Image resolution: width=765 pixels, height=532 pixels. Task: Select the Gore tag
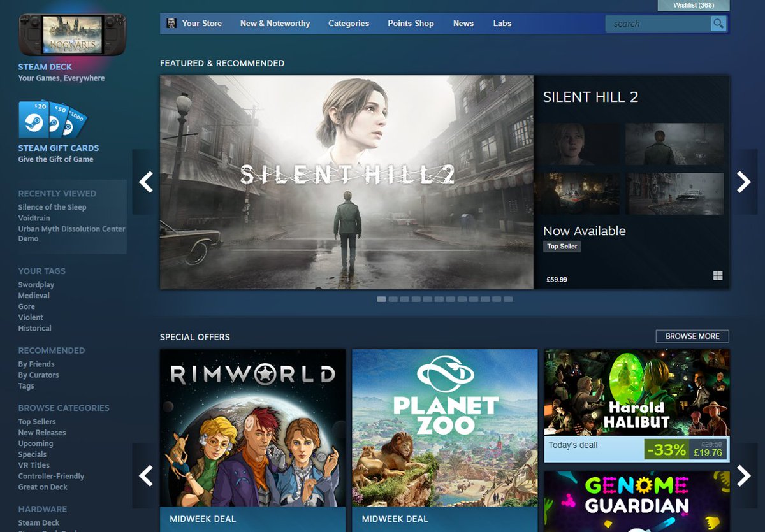[x=27, y=306]
